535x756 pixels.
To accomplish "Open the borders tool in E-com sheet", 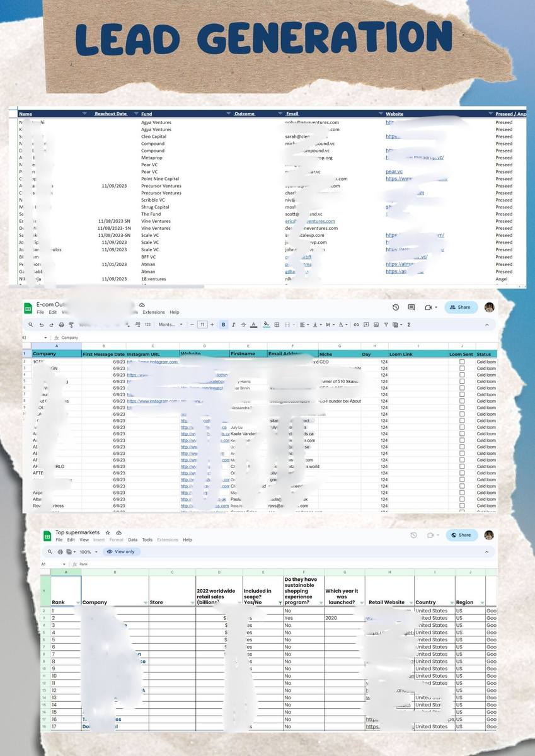I will (277, 324).
